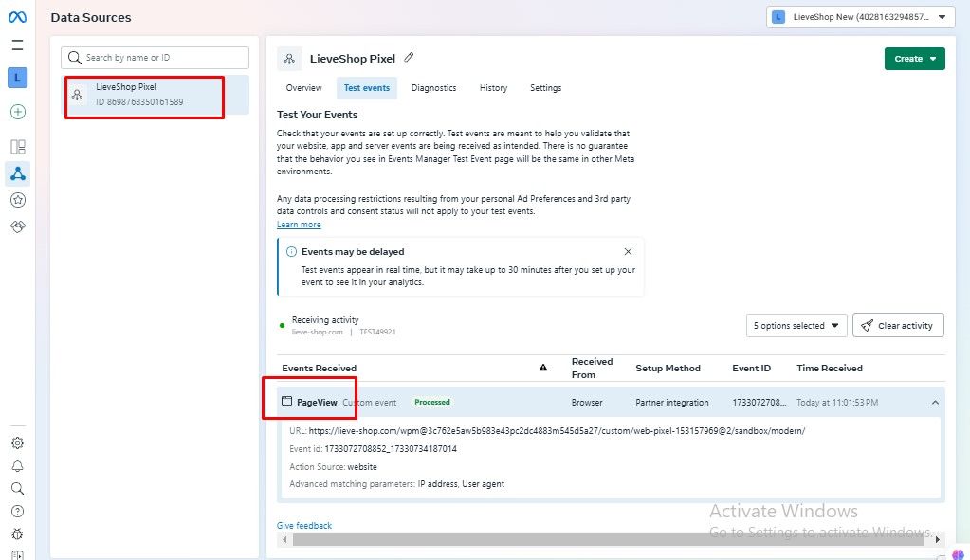The height and width of the screenshot is (560, 970).
Task: Click the warning triangle column header icon
Action: click(x=543, y=368)
